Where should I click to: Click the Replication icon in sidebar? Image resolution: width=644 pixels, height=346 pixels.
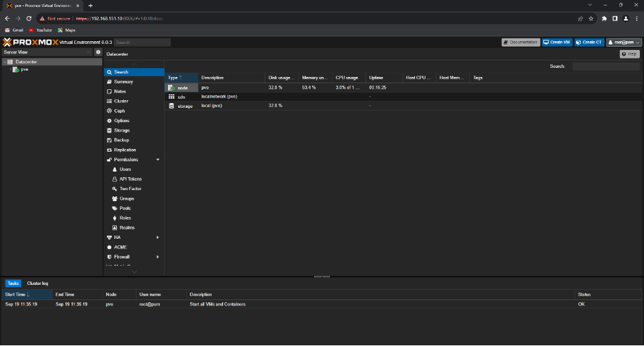coord(109,150)
